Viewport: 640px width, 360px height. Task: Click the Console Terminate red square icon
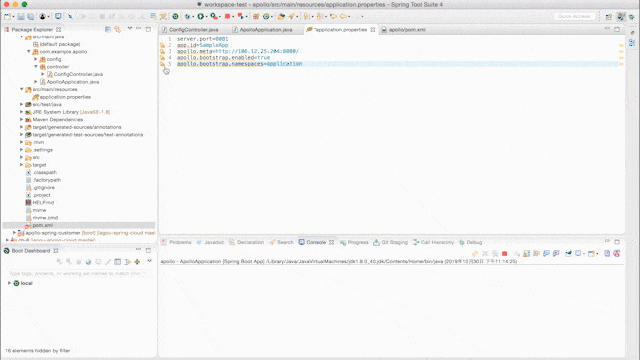504,253
